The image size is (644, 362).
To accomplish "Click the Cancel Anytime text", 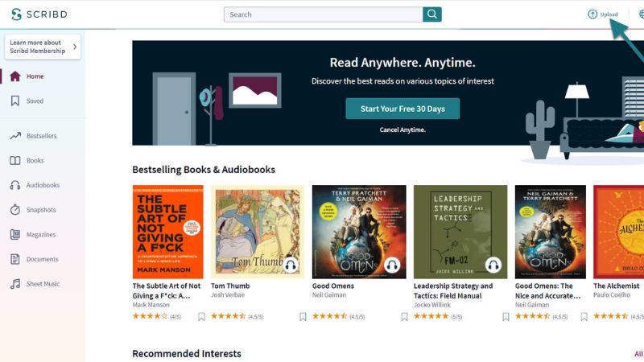I will tap(402, 130).
